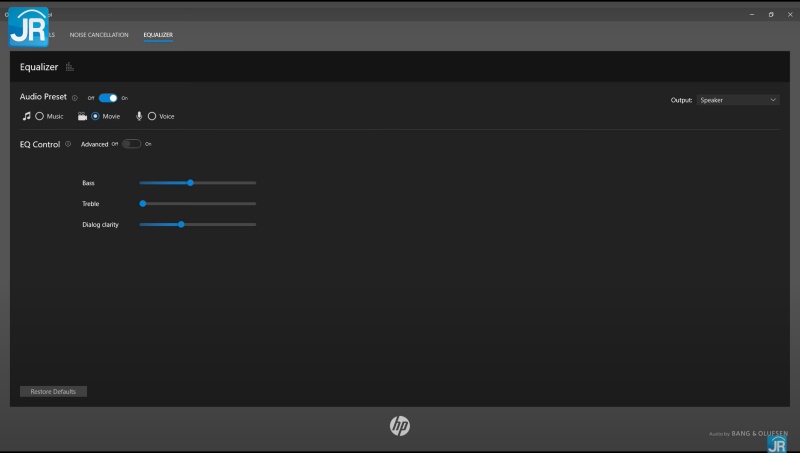Switch to the Noise Cancellation tab
Viewport: 800px width, 453px height.
(x=99, y=35)
